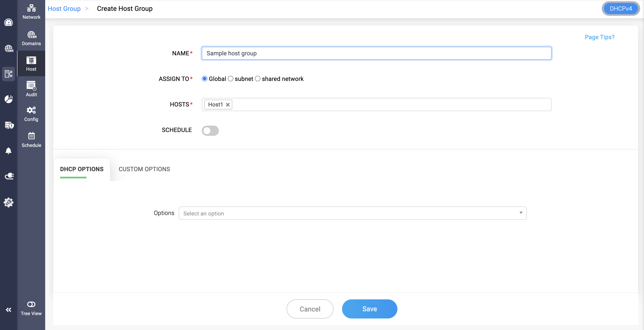This screenshot has height=330, width=644.
Task: Open the Network section icon
Action: click(x=31, y=8)
